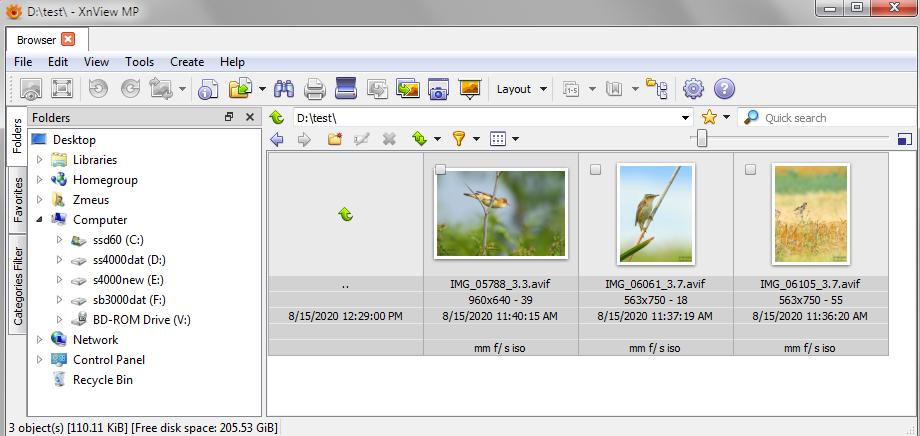The height and width of the screenshot is (436, 920).
Task: Select Recycle Bin in the folder tree
Action: click(103, 380)
